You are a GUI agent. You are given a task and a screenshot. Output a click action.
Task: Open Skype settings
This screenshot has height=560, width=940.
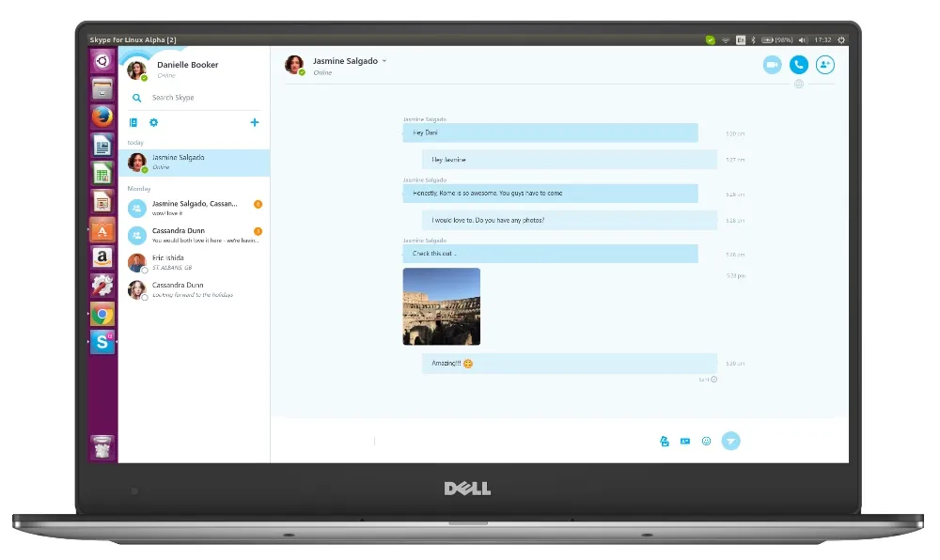point(153,122)
